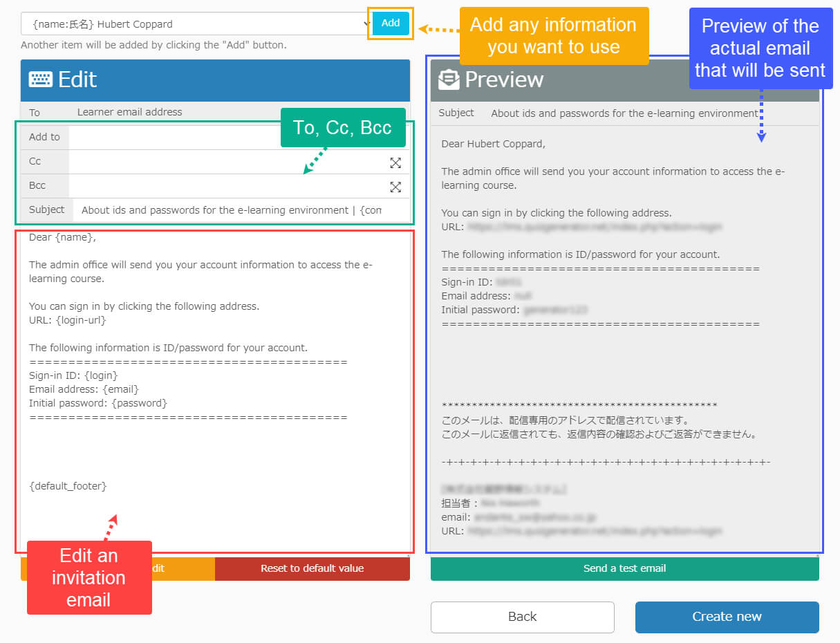The height and width of the screenshot is (643, 840).
Task: Click the Preview panel subject line
Action: click(624, 113)
